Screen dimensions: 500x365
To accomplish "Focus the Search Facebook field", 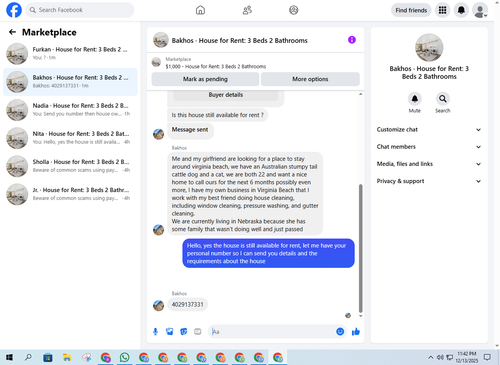I will pos(80,10).
